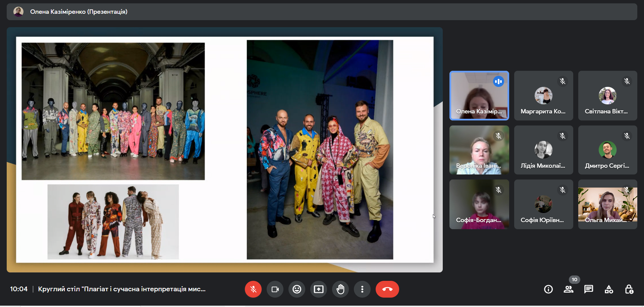644x307 pixels.
Task: Click the shared presentation slide
Action: click(225, 150)
